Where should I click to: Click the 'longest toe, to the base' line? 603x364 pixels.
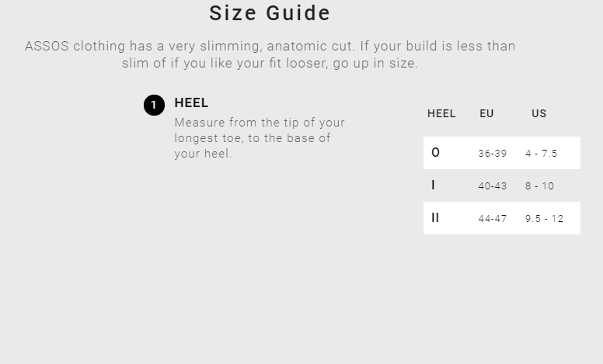click(253, 138)
